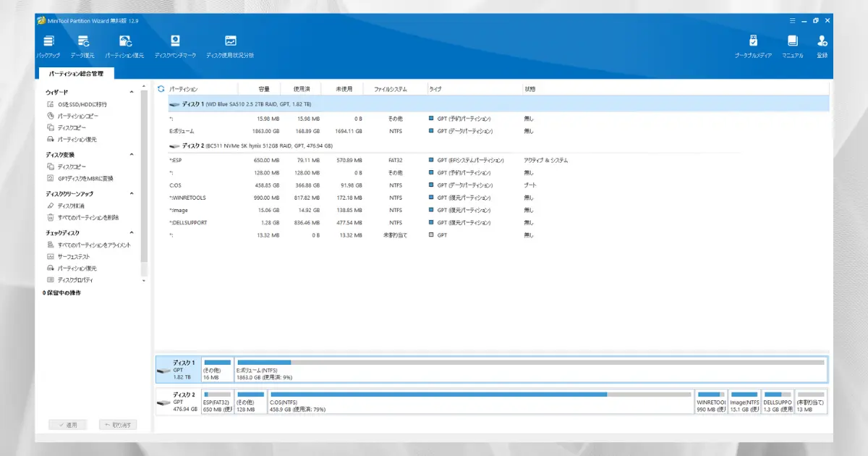Select the ディスク 1 WD Blue SA510 header row
The height and width of the screenshot is (456, 868).
click(498, 104)
